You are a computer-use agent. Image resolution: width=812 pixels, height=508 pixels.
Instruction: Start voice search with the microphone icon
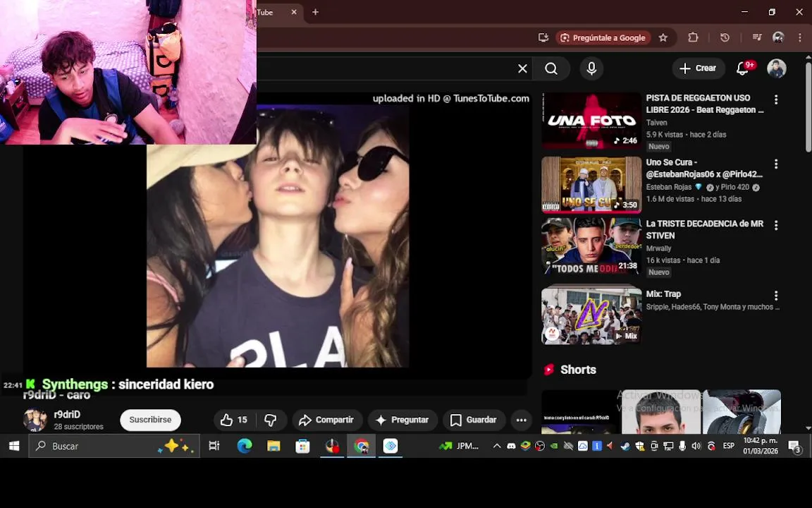[591, 68]
